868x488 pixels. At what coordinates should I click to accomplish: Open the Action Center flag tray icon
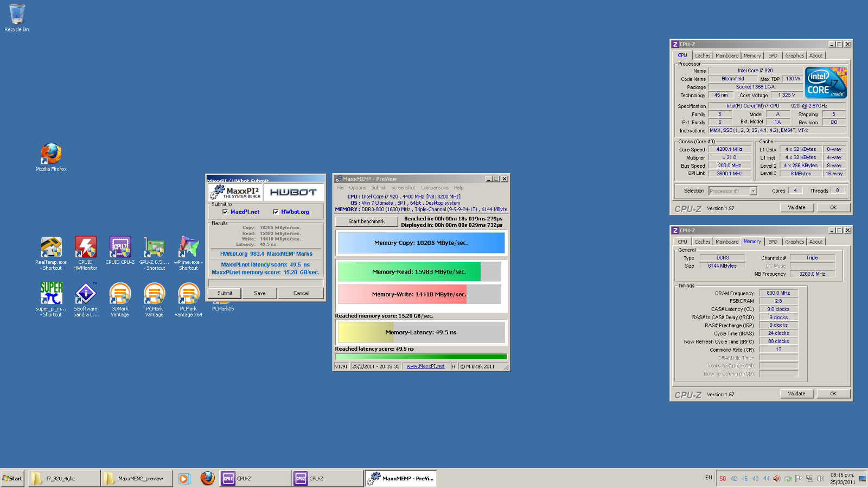(799, 478)
